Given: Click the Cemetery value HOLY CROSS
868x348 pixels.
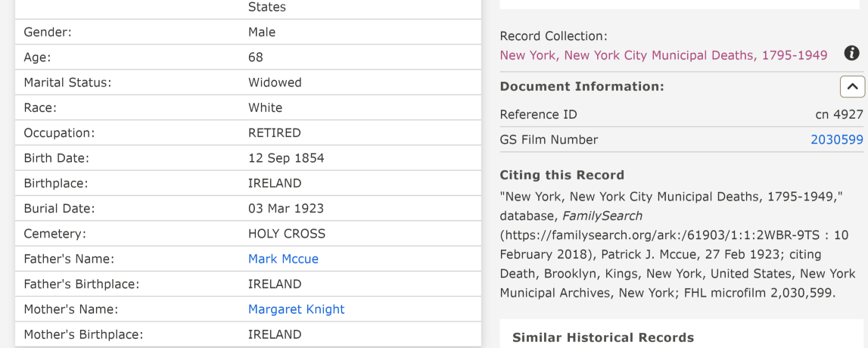Looking at the screenshot, I should point(287,234).
